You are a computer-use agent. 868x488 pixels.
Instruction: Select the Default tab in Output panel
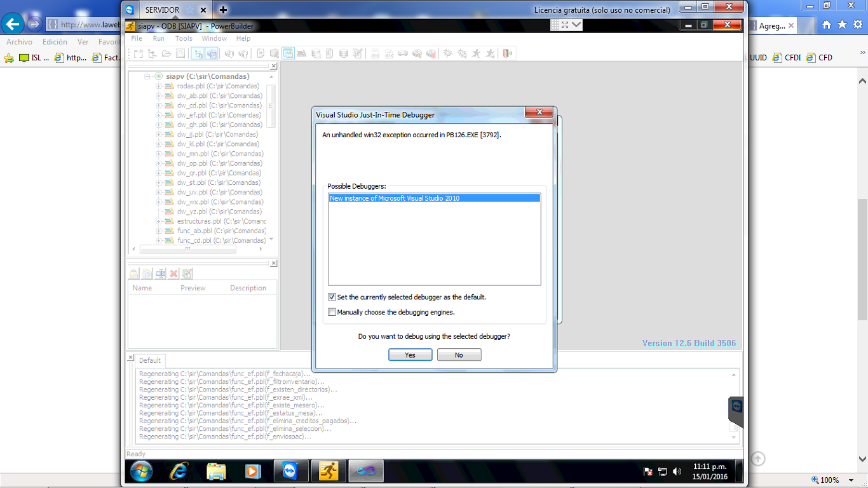pyautogui.click(x=151, y=360)
